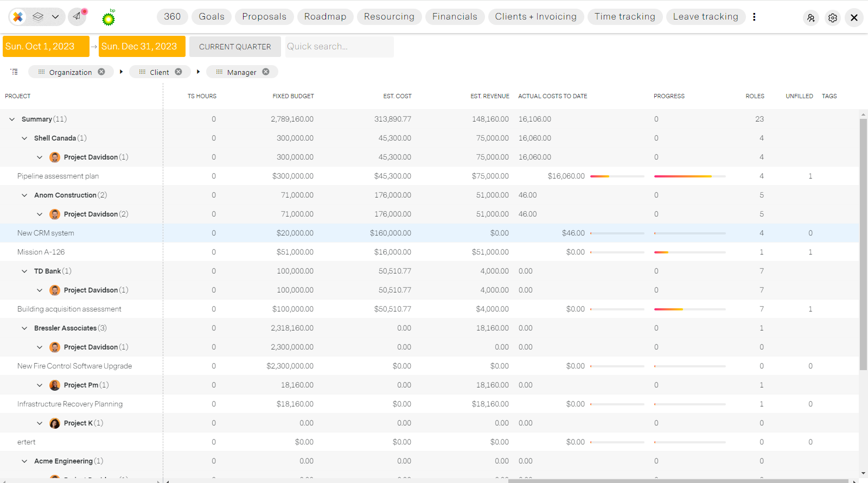Open the Roadmap tab
868x483 pixels.
pos(325,17)
